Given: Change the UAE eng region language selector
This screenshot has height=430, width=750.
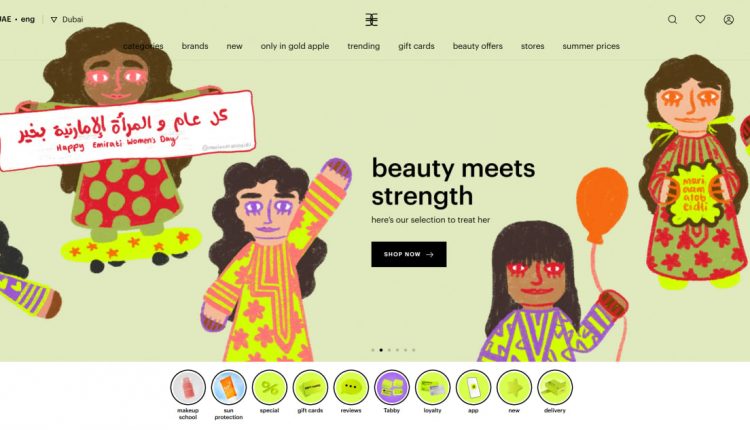Looking at the screenshot, I should (17, 20).
